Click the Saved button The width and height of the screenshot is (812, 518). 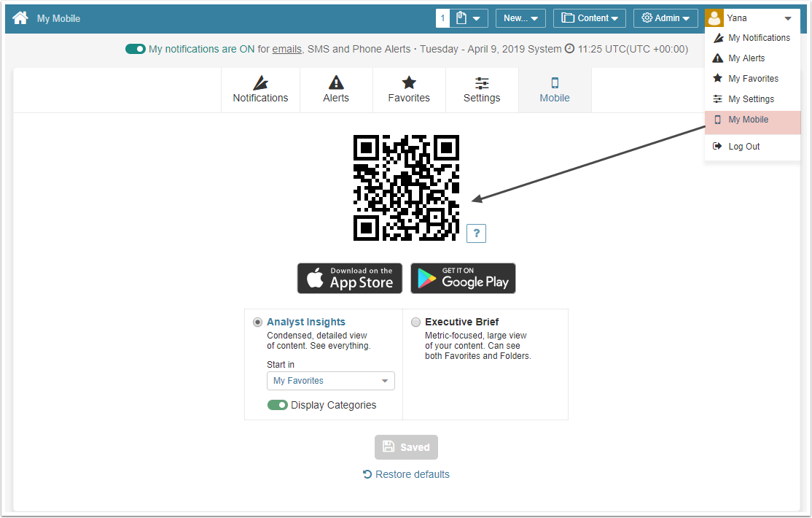(407, 447)
